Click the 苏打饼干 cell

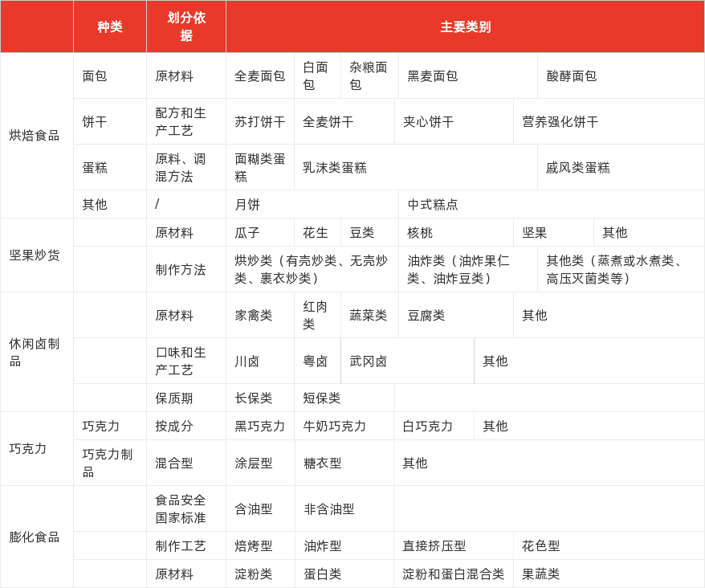pos(260,121)
